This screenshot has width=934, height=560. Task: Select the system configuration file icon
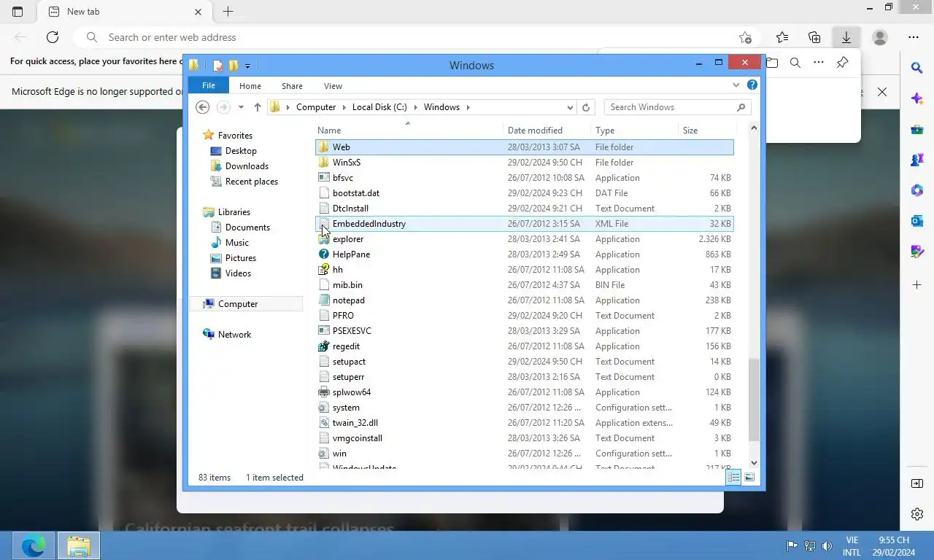coord(324,408)
